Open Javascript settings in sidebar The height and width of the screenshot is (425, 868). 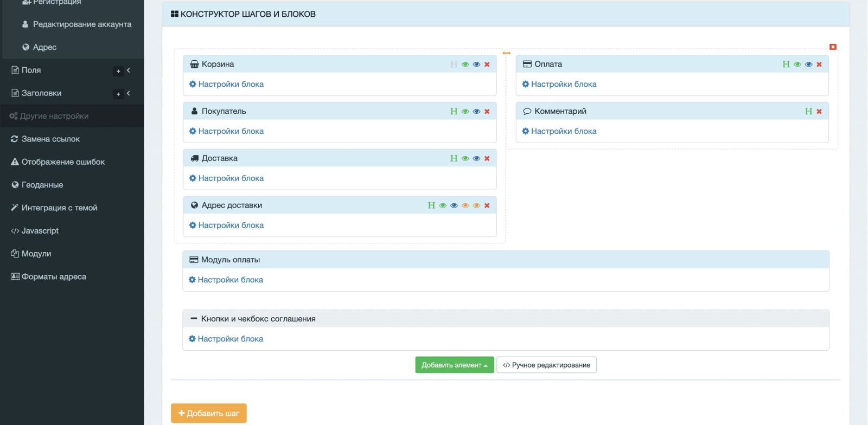35,230
